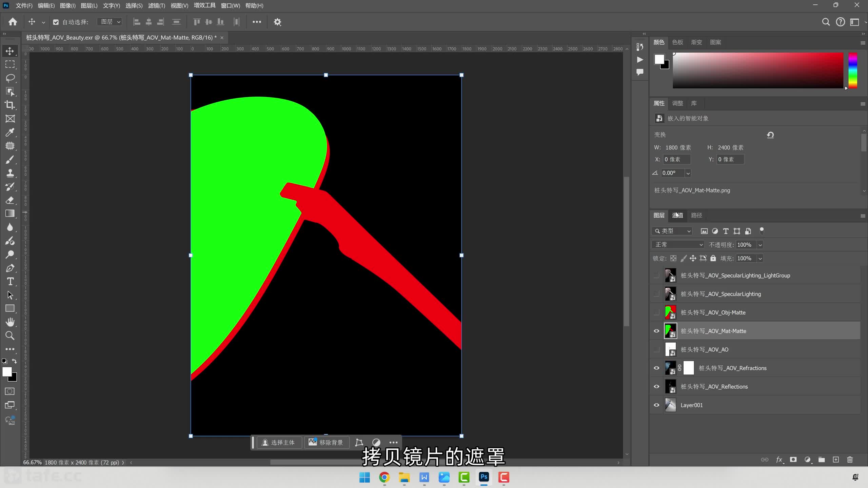The height and width of the screenshot is (488, 868).
Task: Select the Lasso tool
Action: pyautogui.click(x=10, y=78)
